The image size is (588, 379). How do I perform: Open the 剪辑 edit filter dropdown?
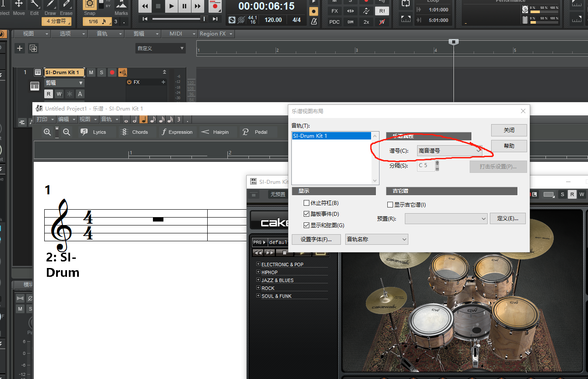tap(64, 83)
